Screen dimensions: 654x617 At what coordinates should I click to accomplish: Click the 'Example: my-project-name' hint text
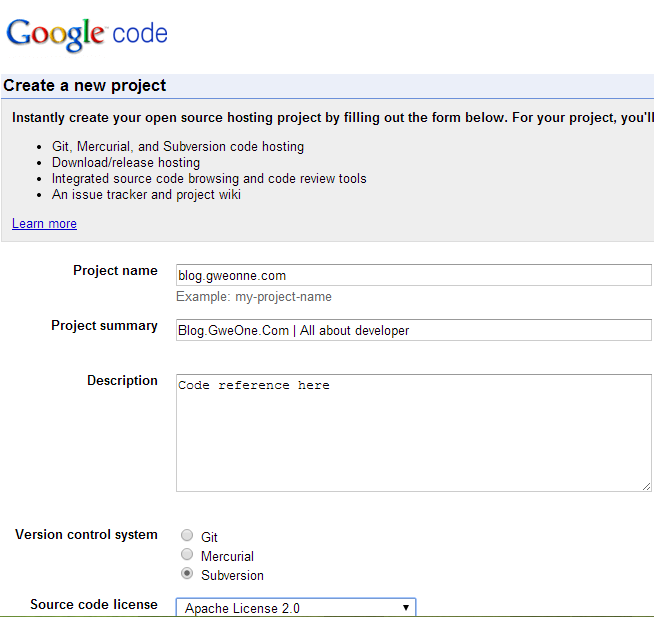pyautogui.click(x=254, y=297)
